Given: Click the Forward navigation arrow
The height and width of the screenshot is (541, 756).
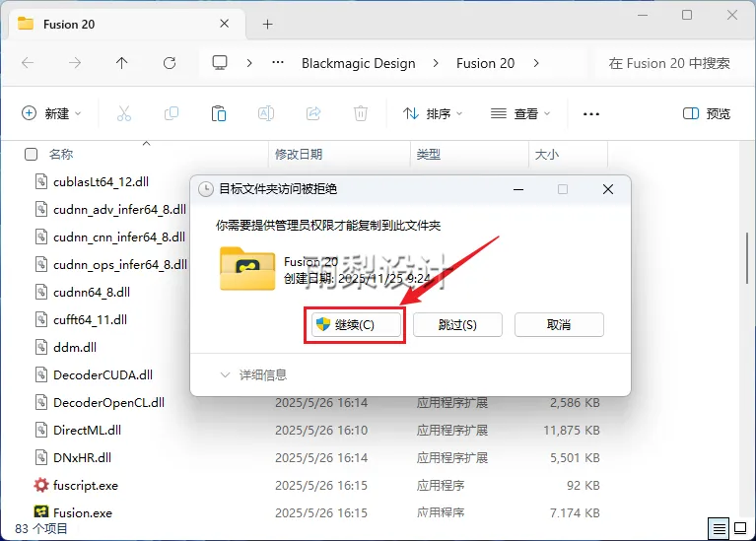Looking at the screenshot, I should point(75,63).
